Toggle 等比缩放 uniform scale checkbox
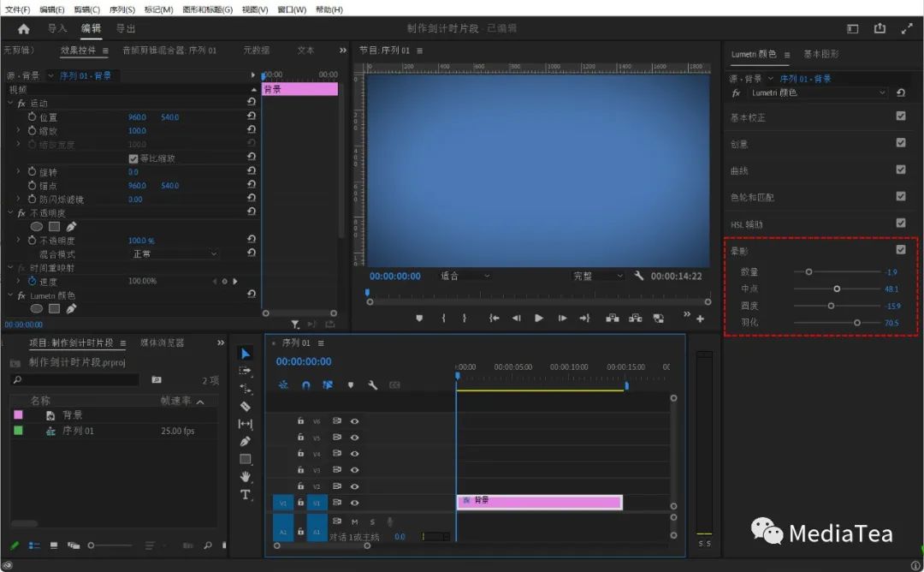Image resolution: width=924 pixels, height=572 pixels. tap(133, 158)
